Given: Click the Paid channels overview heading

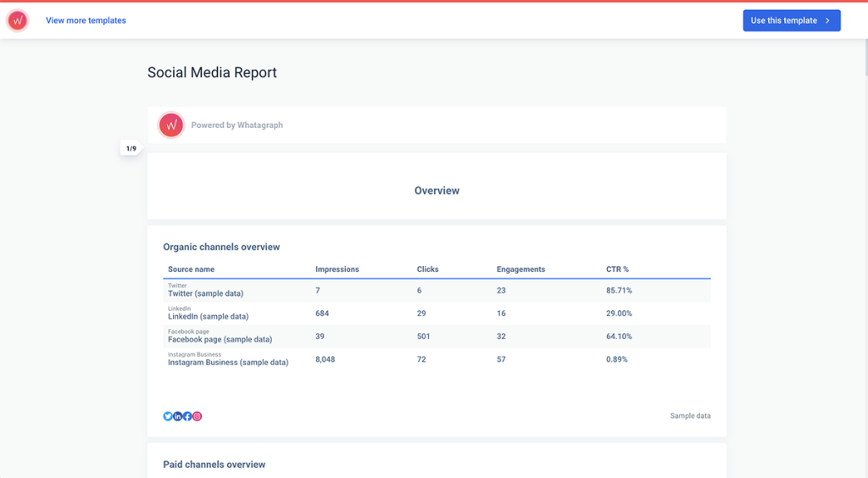Looking at the screenshot, I should (214, 464).
